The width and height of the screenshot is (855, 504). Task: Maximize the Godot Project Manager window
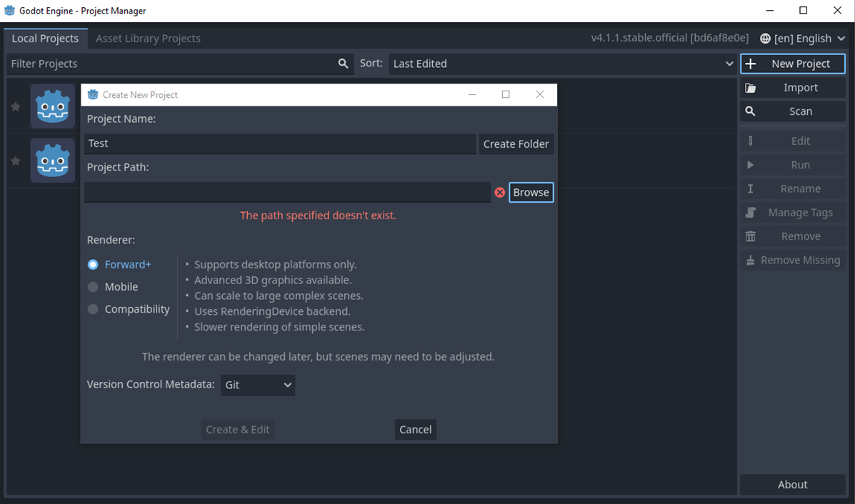(803, 11)
